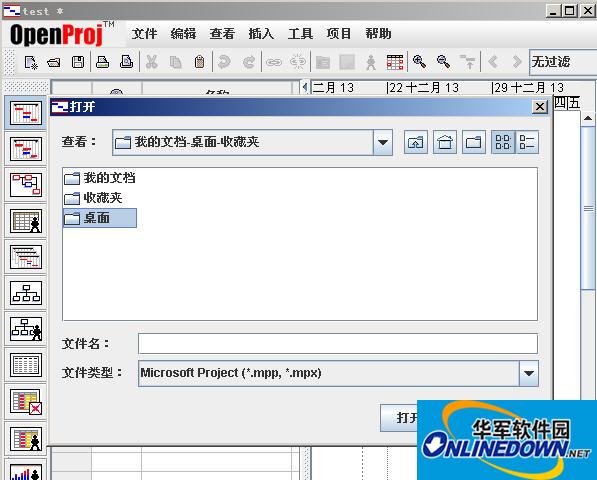Click the Redo arrow icon
Viewport: 597px width, 480px height.
249,62
